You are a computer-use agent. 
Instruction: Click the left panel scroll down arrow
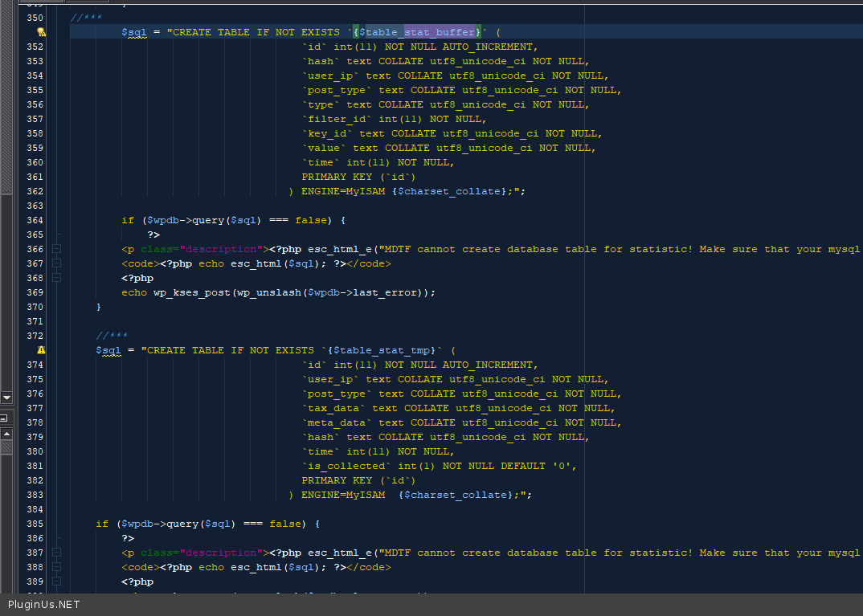pos(6,397)
